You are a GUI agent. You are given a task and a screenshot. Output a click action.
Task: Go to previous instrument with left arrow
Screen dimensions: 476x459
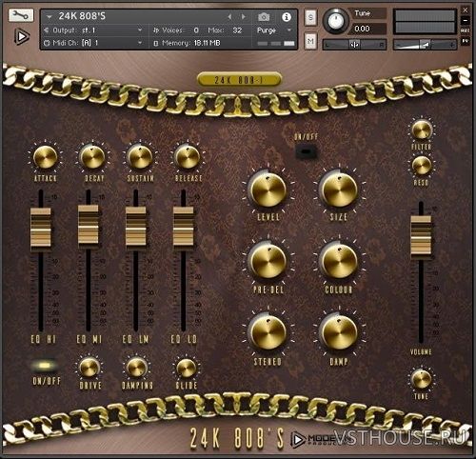pos(229,16)
